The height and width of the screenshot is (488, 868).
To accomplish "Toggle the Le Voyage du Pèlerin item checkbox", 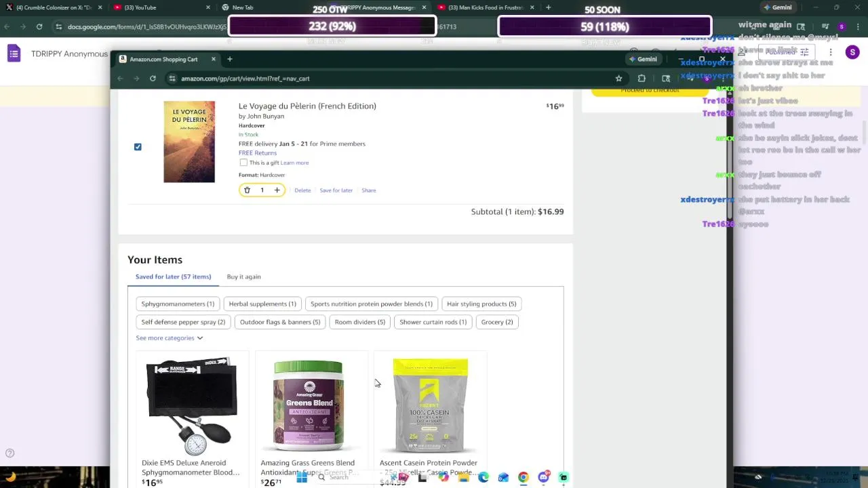I will [138, 146].
